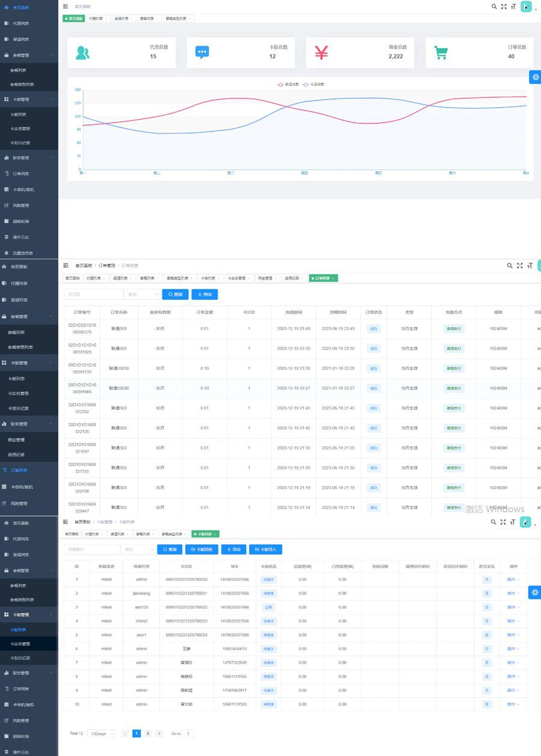Open the blue settings gear beside the dashboard chart

coord(535,77)
